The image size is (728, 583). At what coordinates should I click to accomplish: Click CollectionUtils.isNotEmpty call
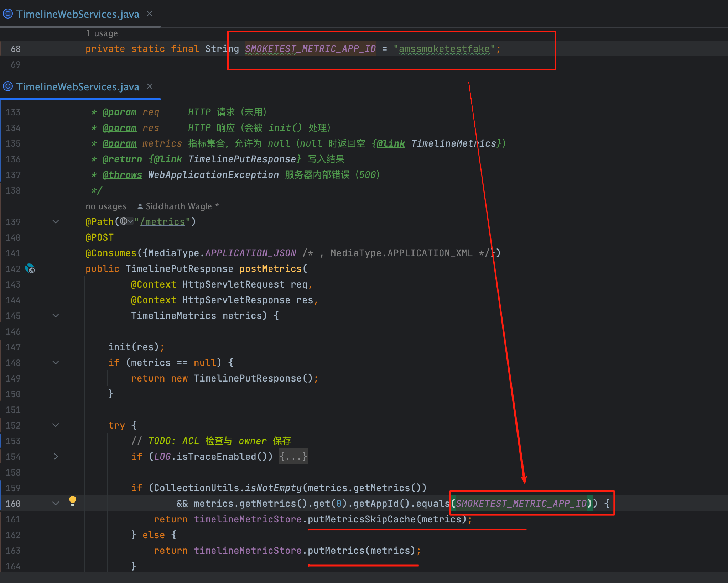(228, 488)
